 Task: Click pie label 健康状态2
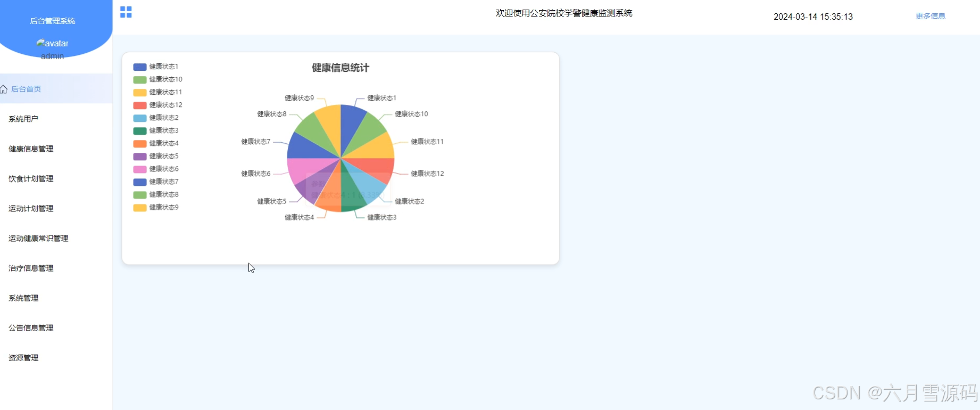[410, 201]
